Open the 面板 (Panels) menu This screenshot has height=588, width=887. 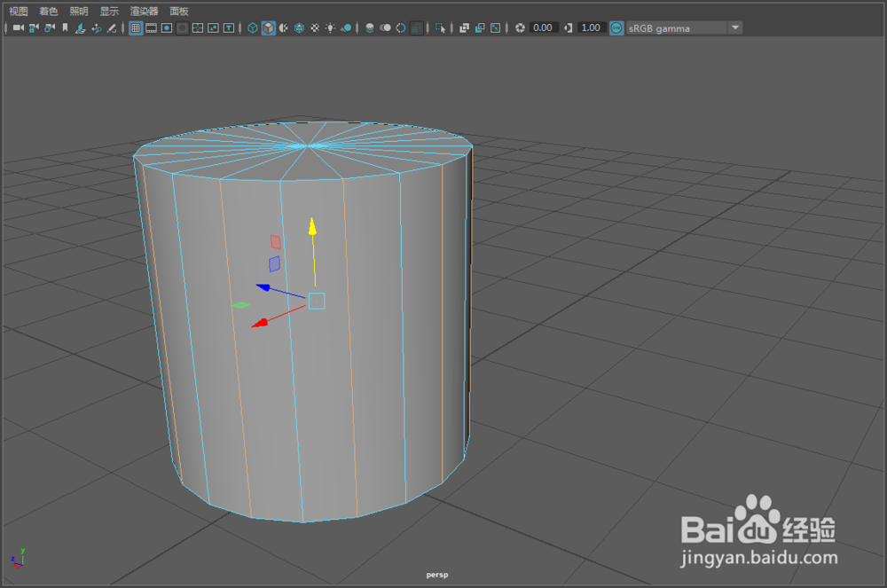pyautogui.click(x=179, y=12)
